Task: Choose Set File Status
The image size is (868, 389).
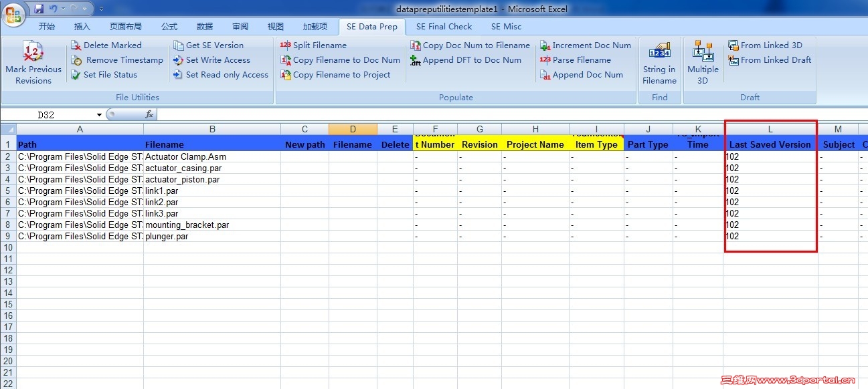Action: tap(104, 75)
